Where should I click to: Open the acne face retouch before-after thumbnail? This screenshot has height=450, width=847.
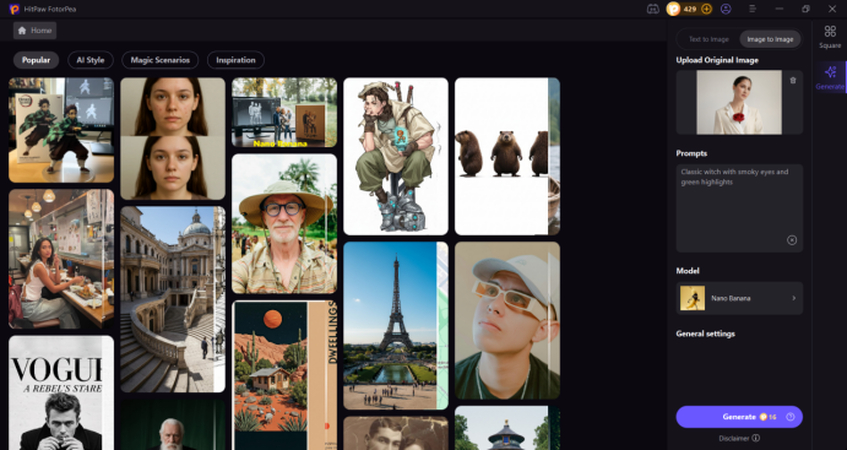173,139
